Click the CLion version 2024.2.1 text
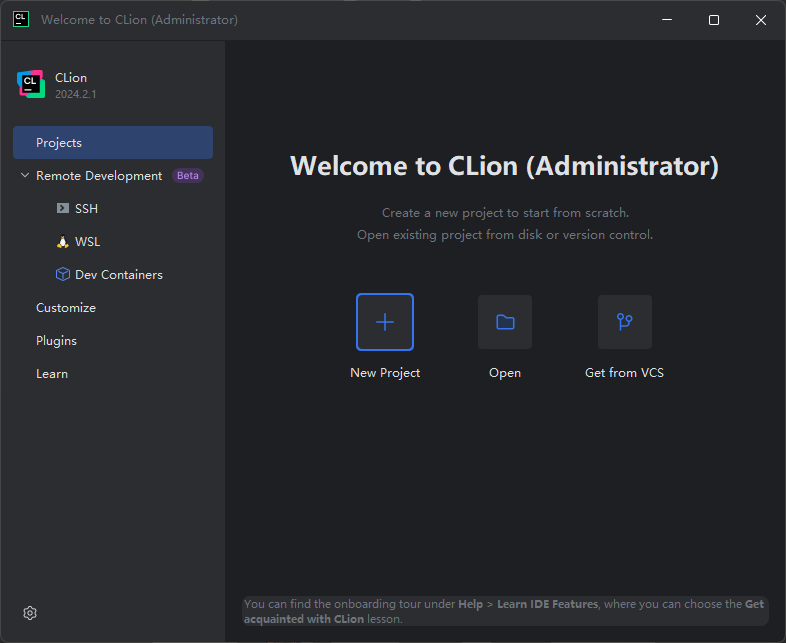Screen dimensions: 786x643 [76, 94]
